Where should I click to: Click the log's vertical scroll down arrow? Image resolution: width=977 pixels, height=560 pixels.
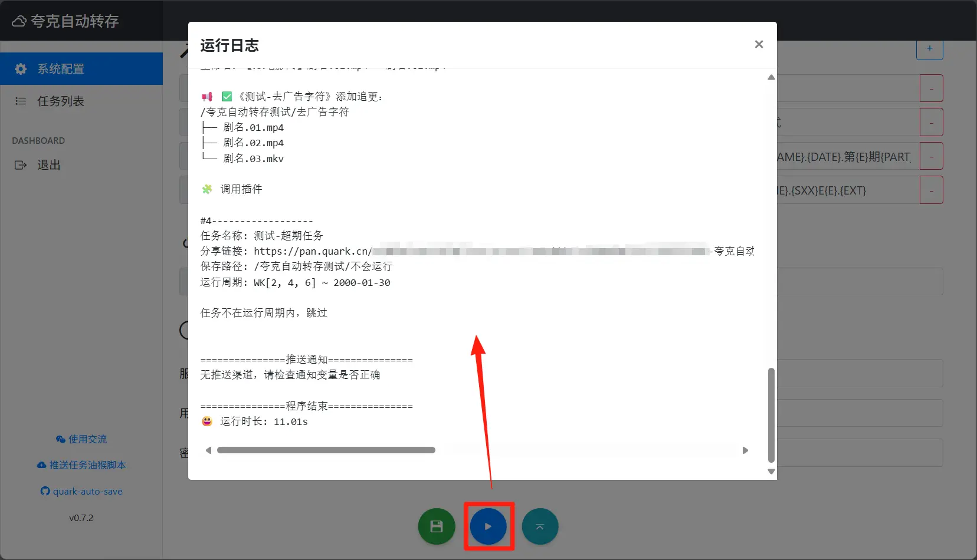pyautogui.click(x=771, y=472)
